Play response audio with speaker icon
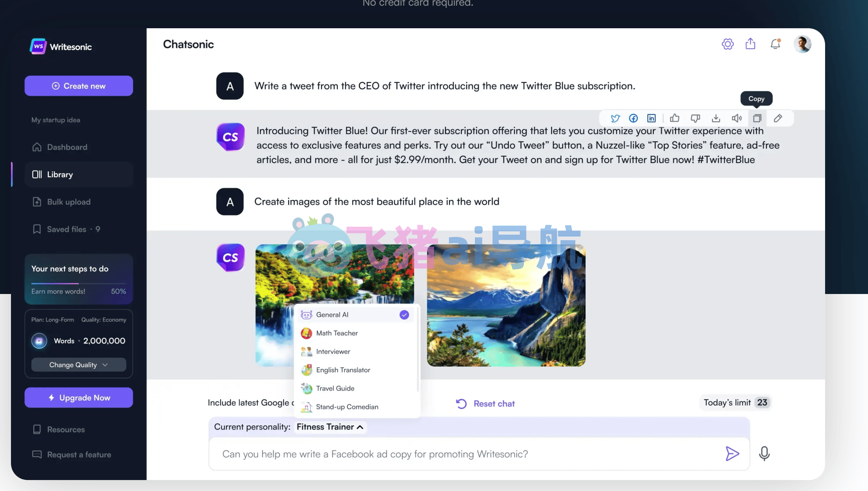The width and height of the screenshot is (868, 491). click(x=736, y=118)
